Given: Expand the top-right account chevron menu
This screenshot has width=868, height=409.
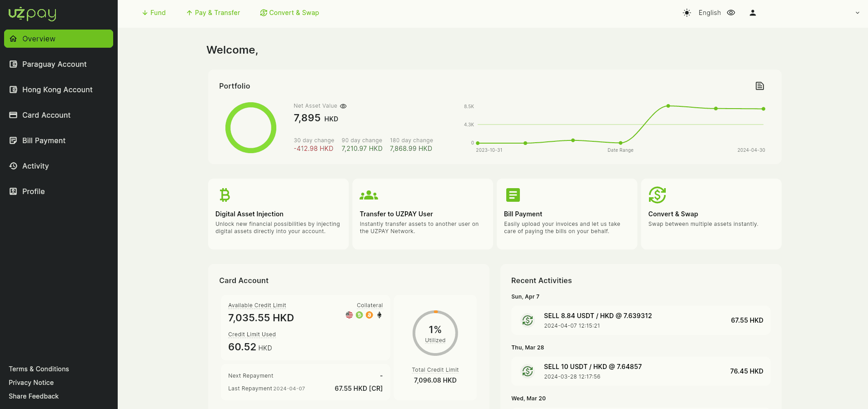Looking at the screenshot, I should point(857,13).
